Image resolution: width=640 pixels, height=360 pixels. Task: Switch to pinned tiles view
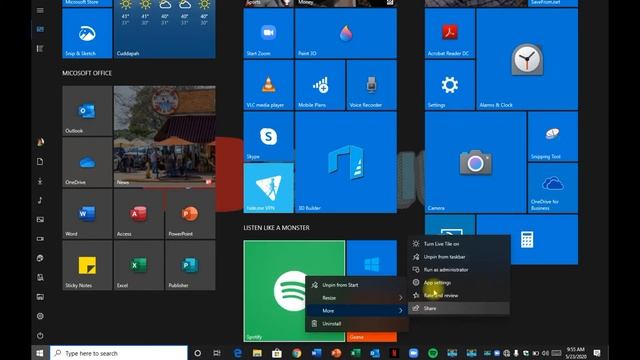[x=40, y=29]
